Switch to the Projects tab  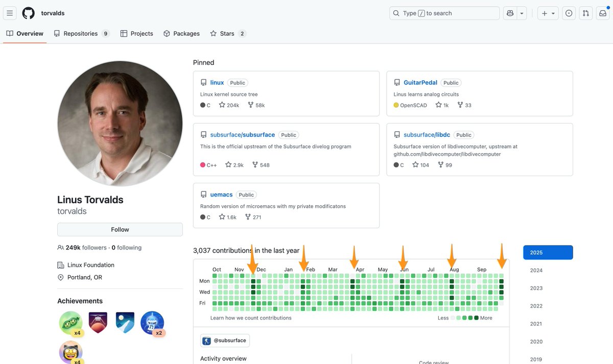137,34
